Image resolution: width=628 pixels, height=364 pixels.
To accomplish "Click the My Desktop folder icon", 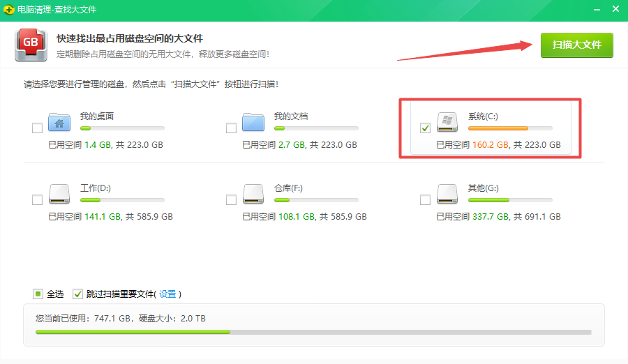I will (59, 123).
